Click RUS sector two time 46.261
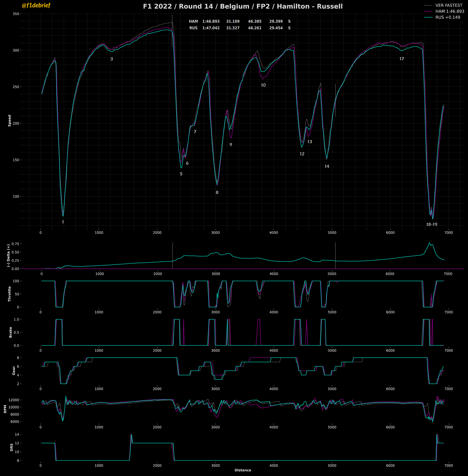468x476 pixels. pyautogui.click(x=255, y=28)
